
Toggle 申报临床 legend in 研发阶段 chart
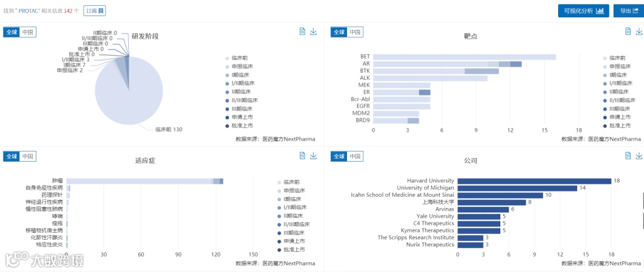click(x=240, y=66)
